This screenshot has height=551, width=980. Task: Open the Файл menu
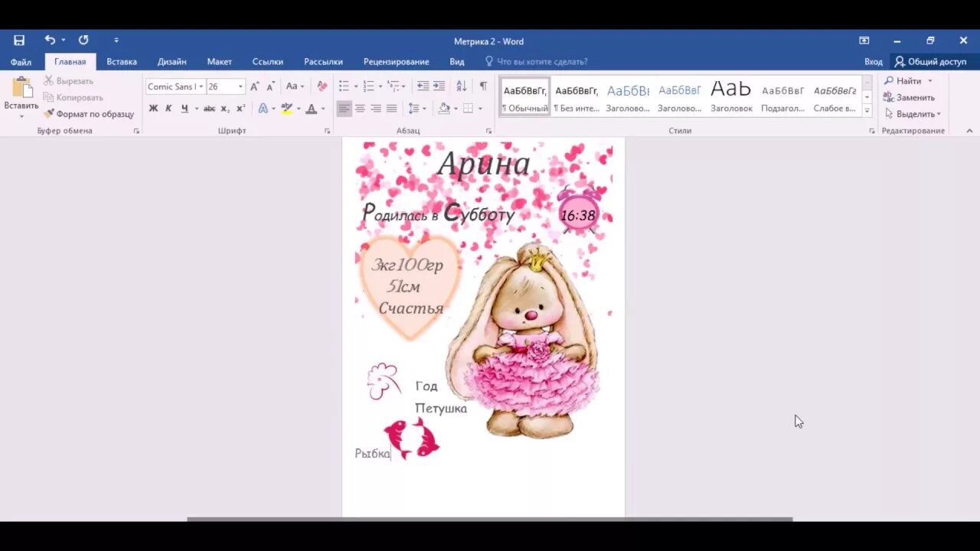pos(21,62)
